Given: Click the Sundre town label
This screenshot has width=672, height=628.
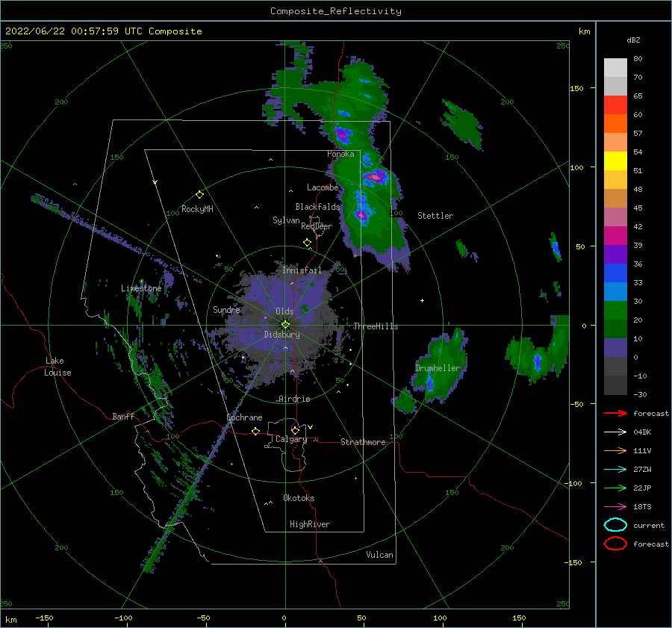Looking at the screenshot, I should [226, 309].
